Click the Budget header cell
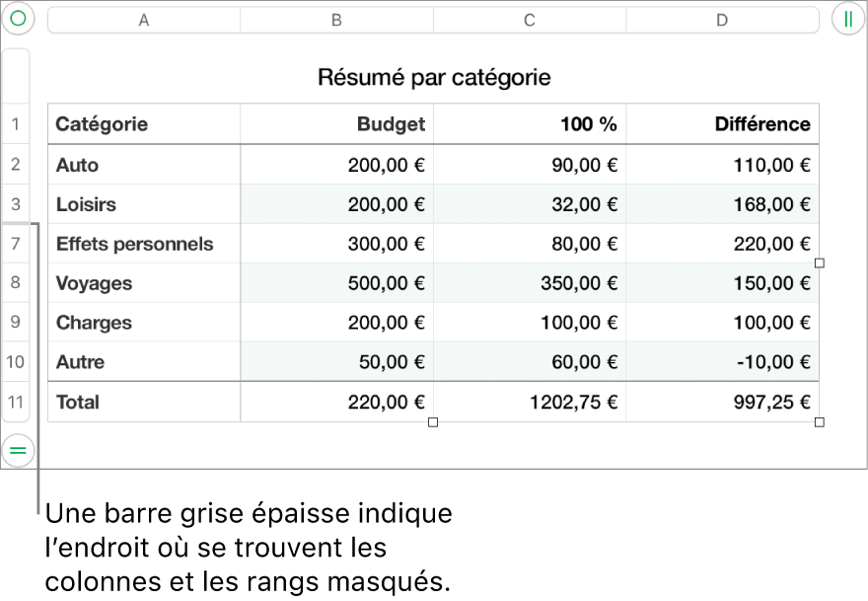This screenshot has height=601, width=868. pos(336,124)
